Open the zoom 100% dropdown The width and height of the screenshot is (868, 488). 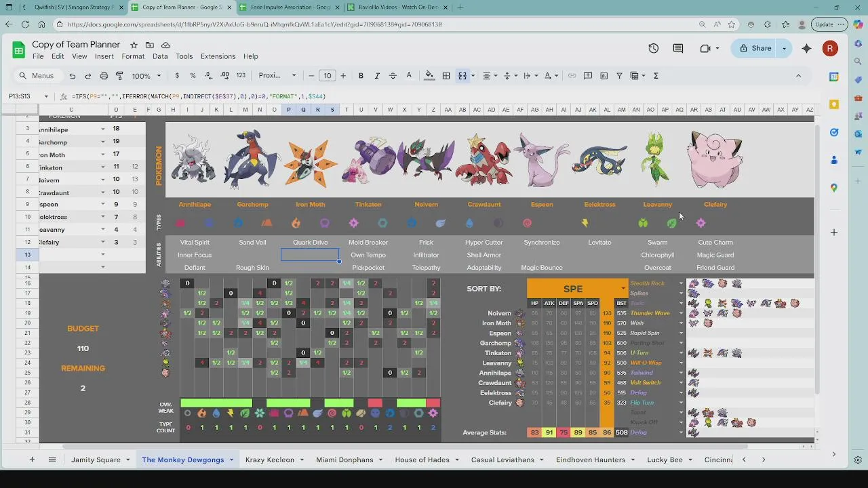click(x=146, y=76)
